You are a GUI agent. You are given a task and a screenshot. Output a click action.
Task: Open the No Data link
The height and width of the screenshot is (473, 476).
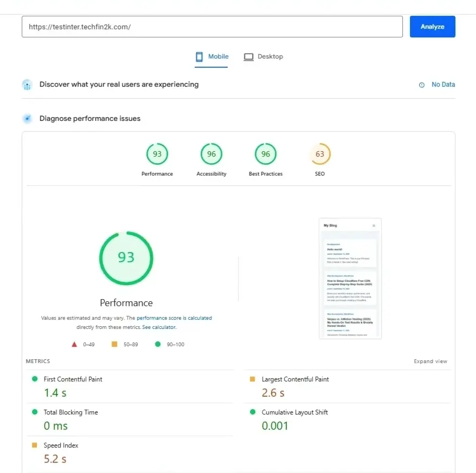tap(443, 85)
